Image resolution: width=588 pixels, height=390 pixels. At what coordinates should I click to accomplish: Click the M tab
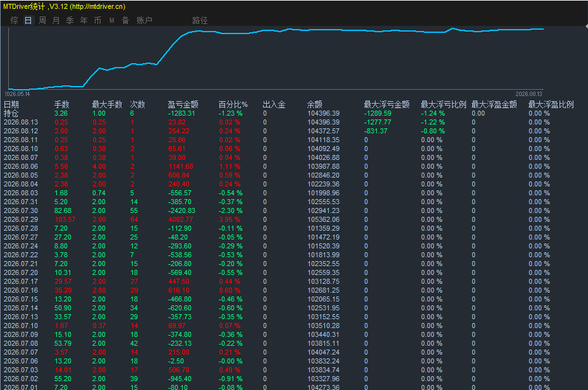(x=112, y=20)
